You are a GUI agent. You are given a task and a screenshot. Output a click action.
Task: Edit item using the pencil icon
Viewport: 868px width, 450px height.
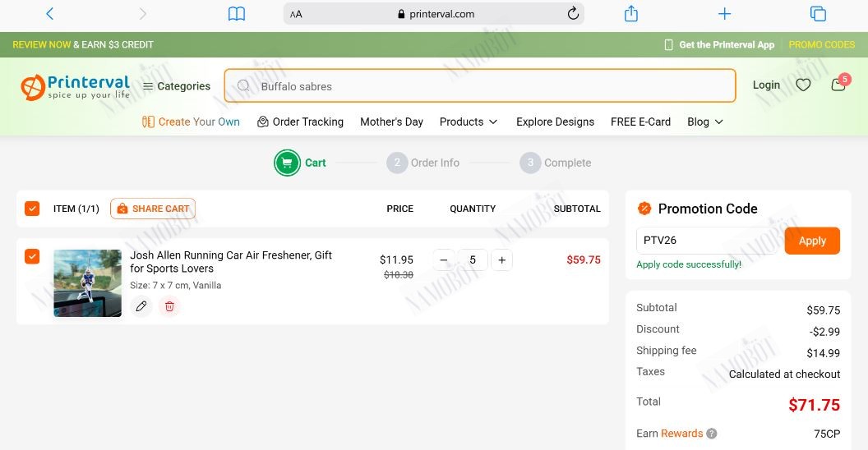141,306
